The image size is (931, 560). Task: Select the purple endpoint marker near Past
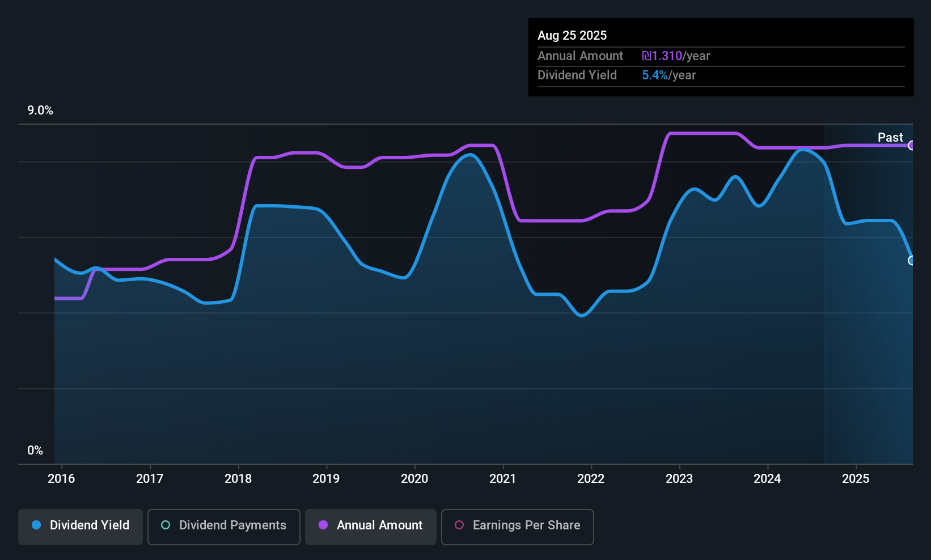(x=911, y=146)
